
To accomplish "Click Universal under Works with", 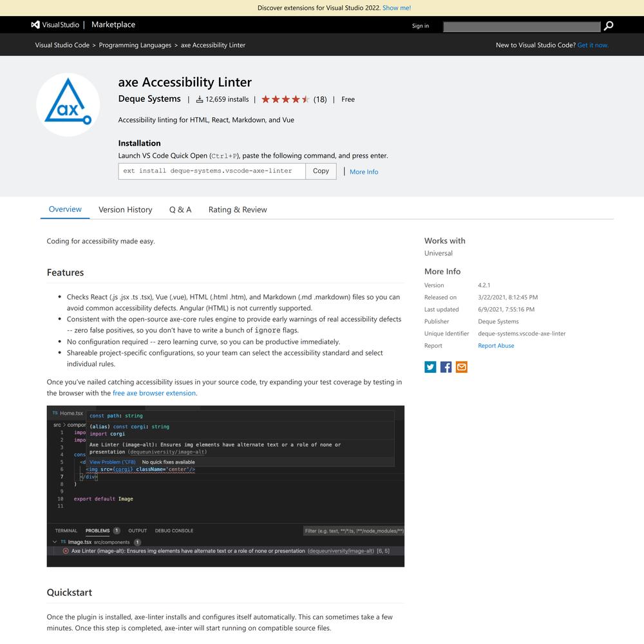I will coord(438,253).
